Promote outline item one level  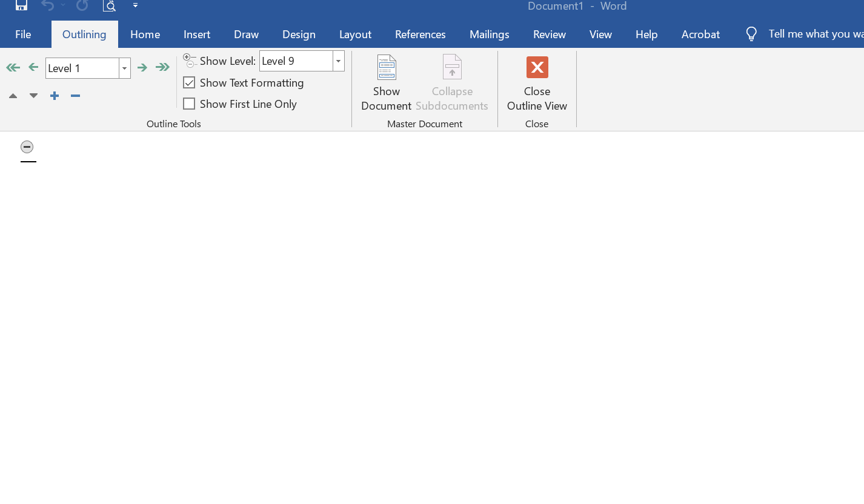(33, 68)
